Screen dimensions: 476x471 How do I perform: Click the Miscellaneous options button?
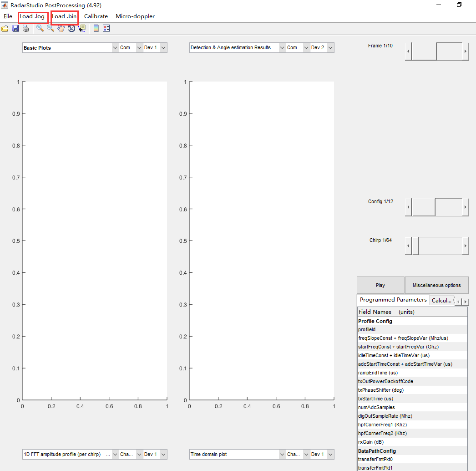tap(436, 285)
